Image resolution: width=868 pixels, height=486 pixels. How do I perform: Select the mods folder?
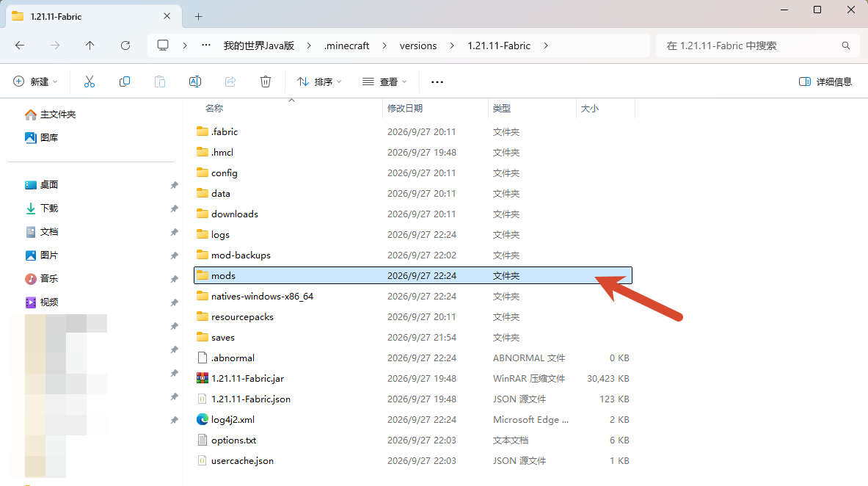click(x=413, y=275)
